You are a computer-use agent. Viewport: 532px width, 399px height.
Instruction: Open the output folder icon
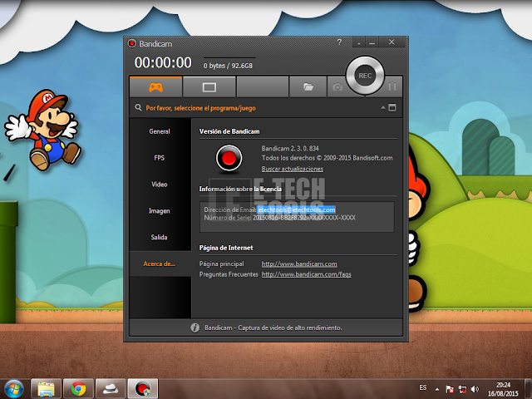308,87
